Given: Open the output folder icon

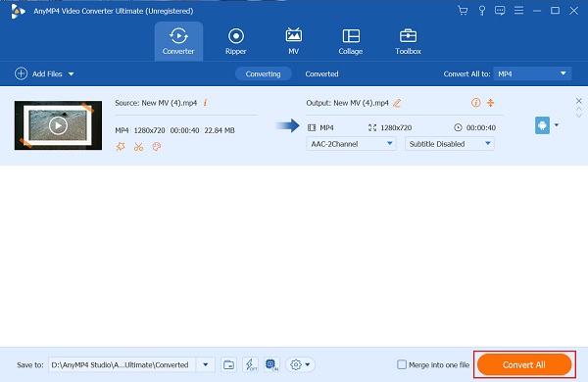Looking at the screenshot, I should pos(228,364).
